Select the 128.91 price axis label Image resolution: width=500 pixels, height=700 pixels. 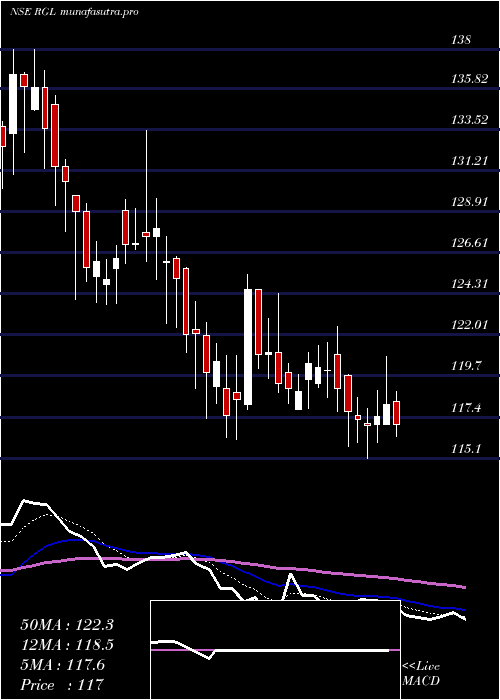pyautogui.click(x=470, y=202)
